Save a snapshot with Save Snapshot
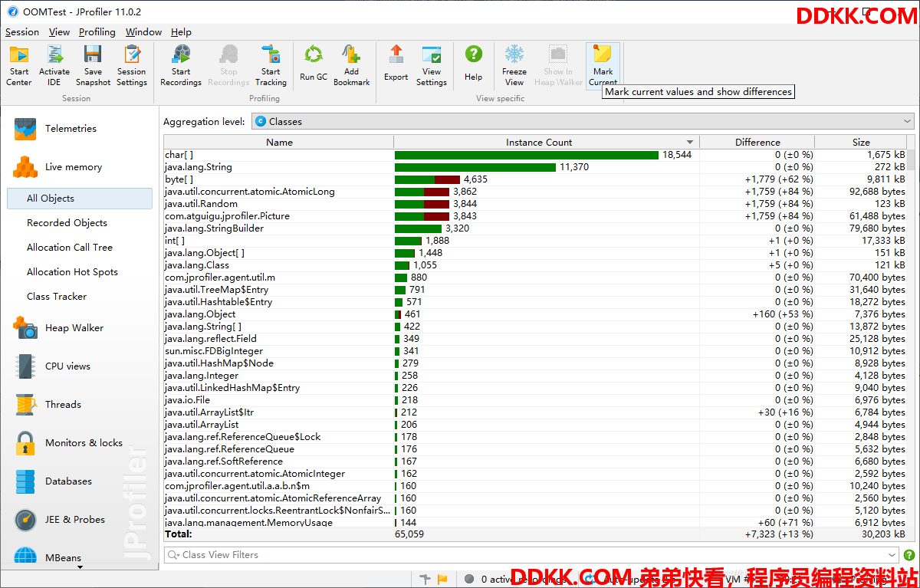The width and height of the screenshot is (920, 588). 93,66
